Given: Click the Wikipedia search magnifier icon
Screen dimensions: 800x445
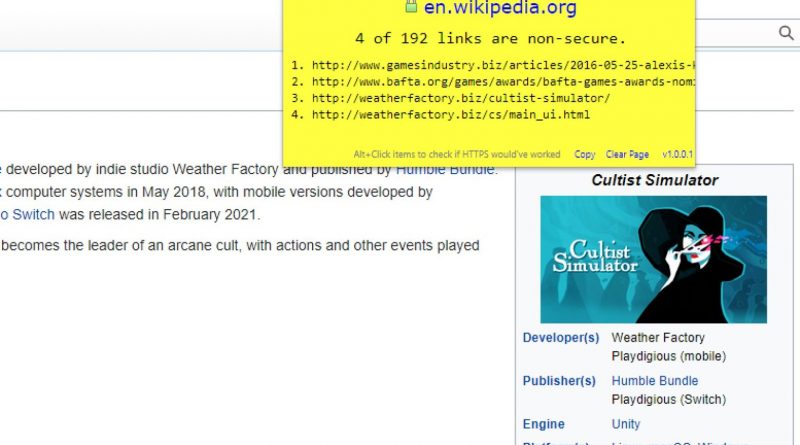Looking at the screenshot, I should click(x=786, y=33).
